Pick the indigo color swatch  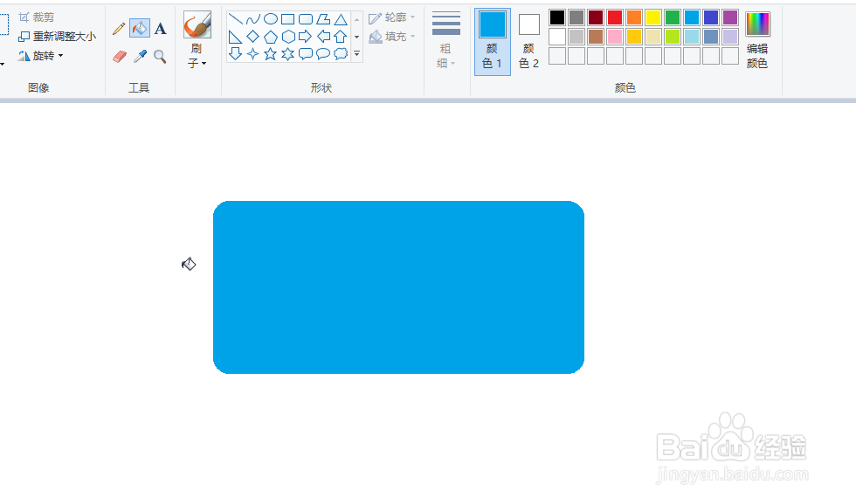711,17
